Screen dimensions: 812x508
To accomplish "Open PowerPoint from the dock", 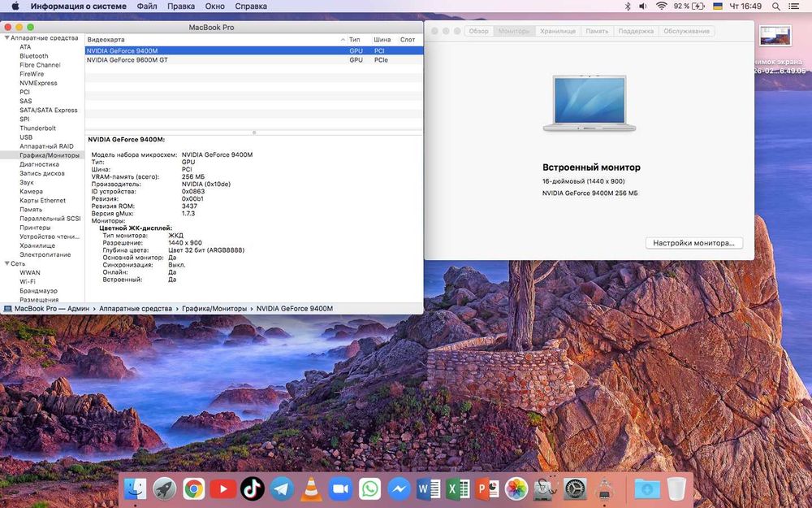I will coord(487,488).
